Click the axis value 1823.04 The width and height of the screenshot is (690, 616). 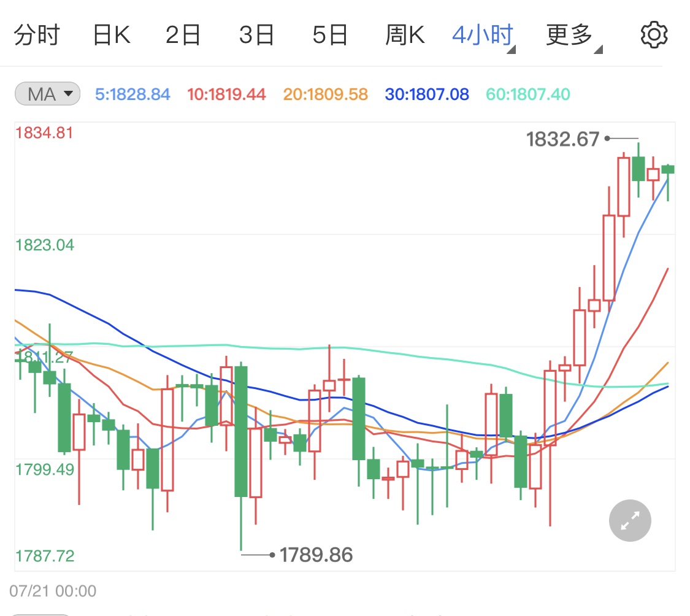point(45,245)
